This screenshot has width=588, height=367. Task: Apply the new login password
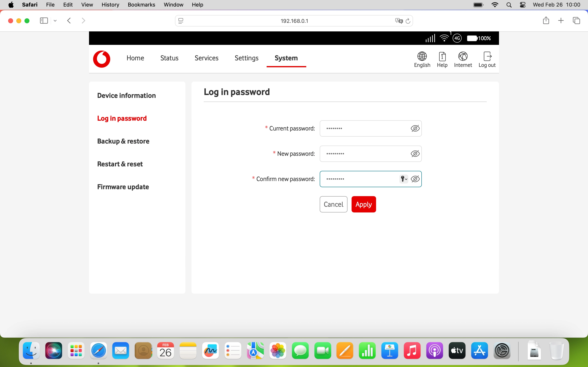click(363, 204)
